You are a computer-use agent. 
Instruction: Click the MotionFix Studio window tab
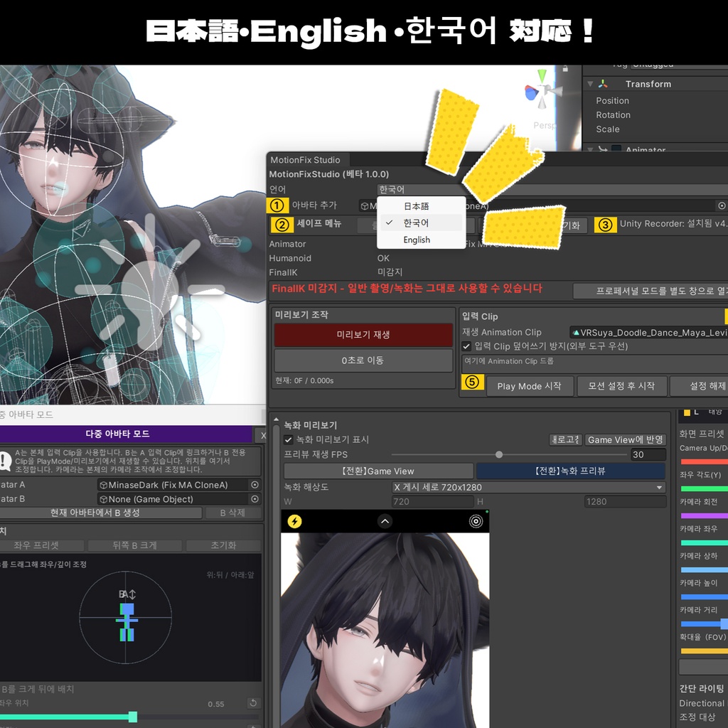coord(305,160)
